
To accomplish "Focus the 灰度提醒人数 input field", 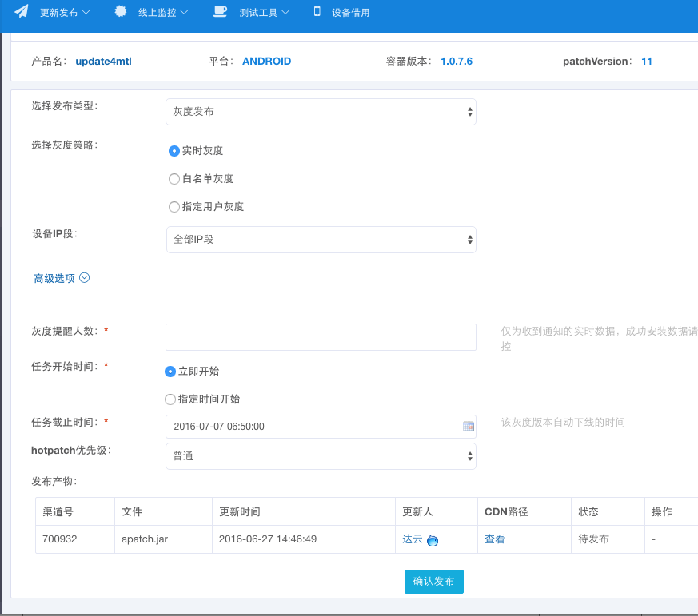I will click(x=321, y=337).
